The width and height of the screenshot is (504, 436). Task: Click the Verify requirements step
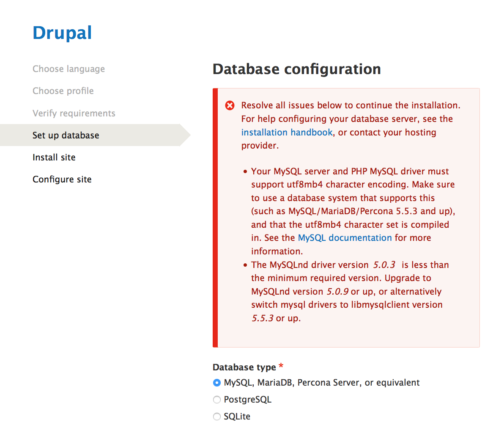click(74, 113)
